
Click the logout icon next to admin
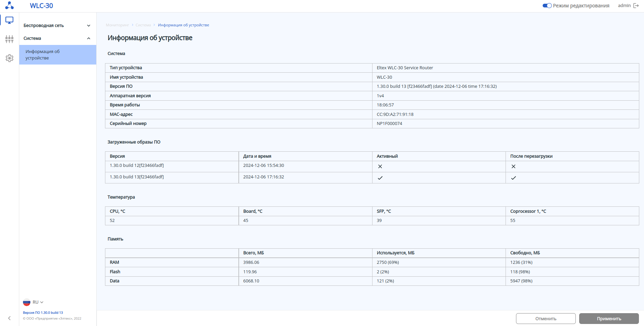pos(636,6)
